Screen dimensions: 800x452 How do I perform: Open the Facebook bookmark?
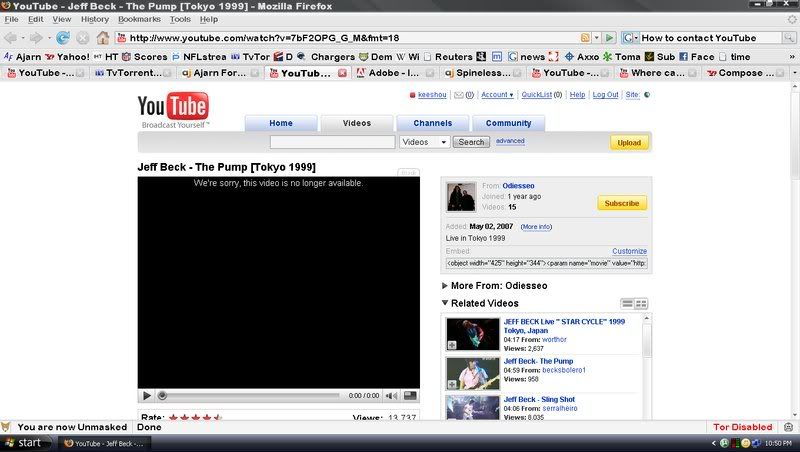(696, 57)
